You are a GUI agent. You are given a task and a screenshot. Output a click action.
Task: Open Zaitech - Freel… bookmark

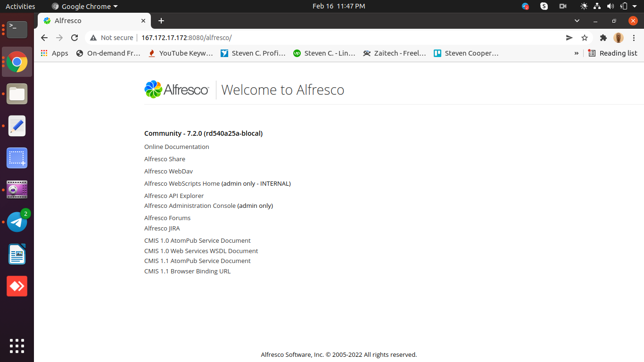point(395,53)
